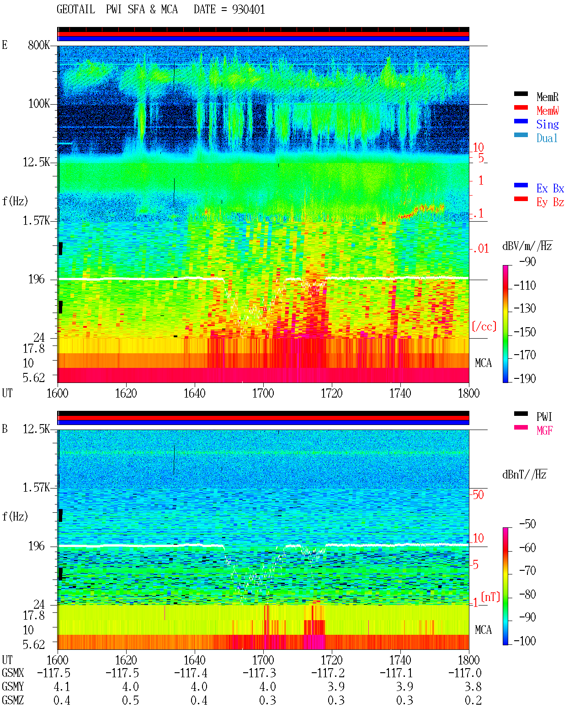Click the red [nT] unit label
The image size is (585, 728).
(x=490, y=597)
